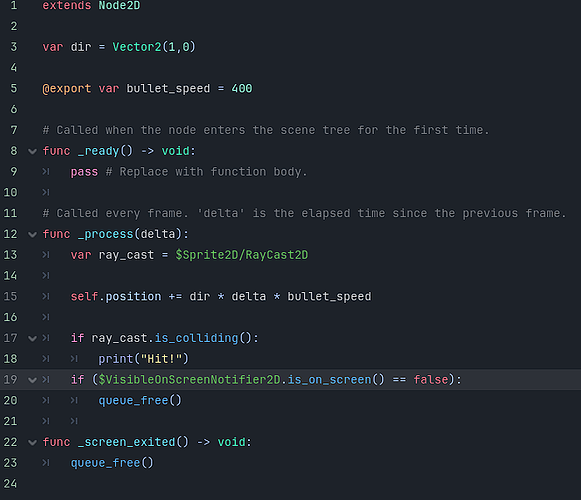
Task: Click the tab indent marker on line 10
Action: point(46,192)
